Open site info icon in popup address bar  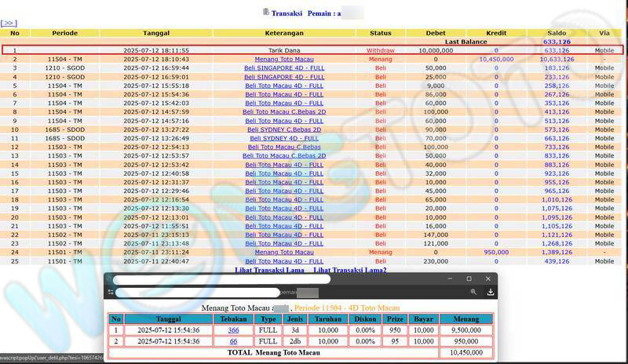click(x=111, y=292)
